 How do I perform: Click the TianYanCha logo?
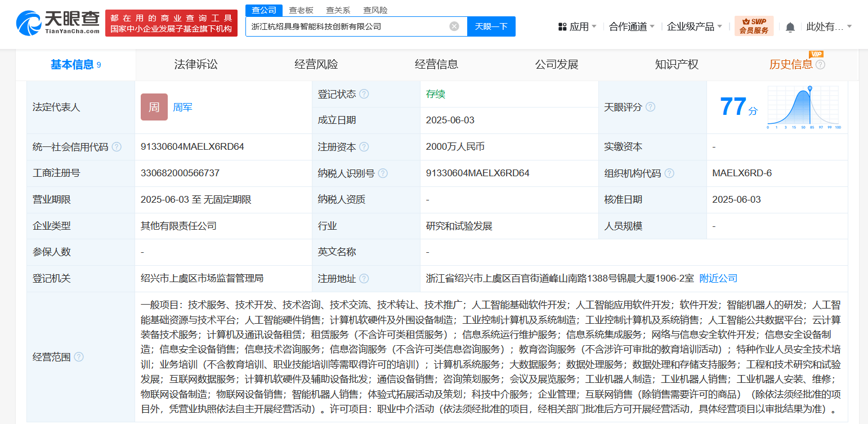point(57,24)
